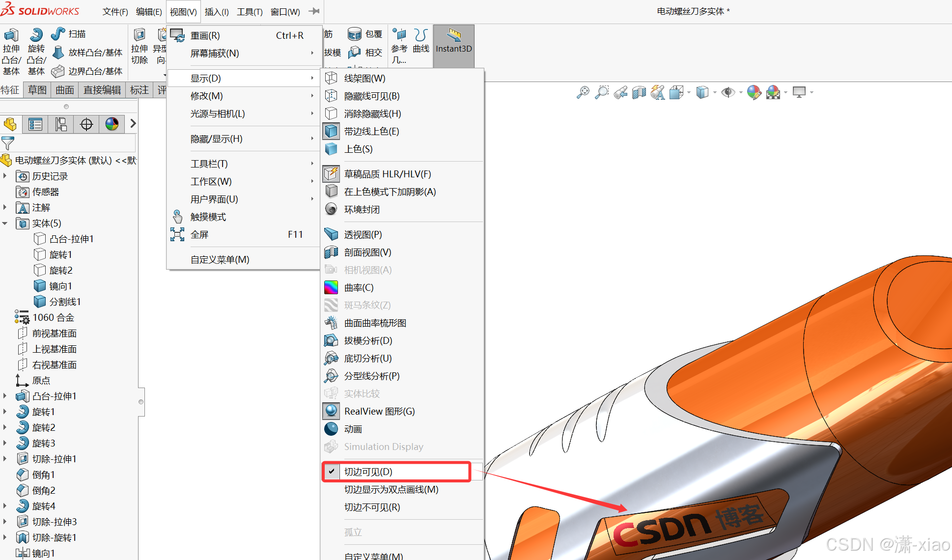
Task: Select the 曲率(C) rainbow color display
Action: 359,287
